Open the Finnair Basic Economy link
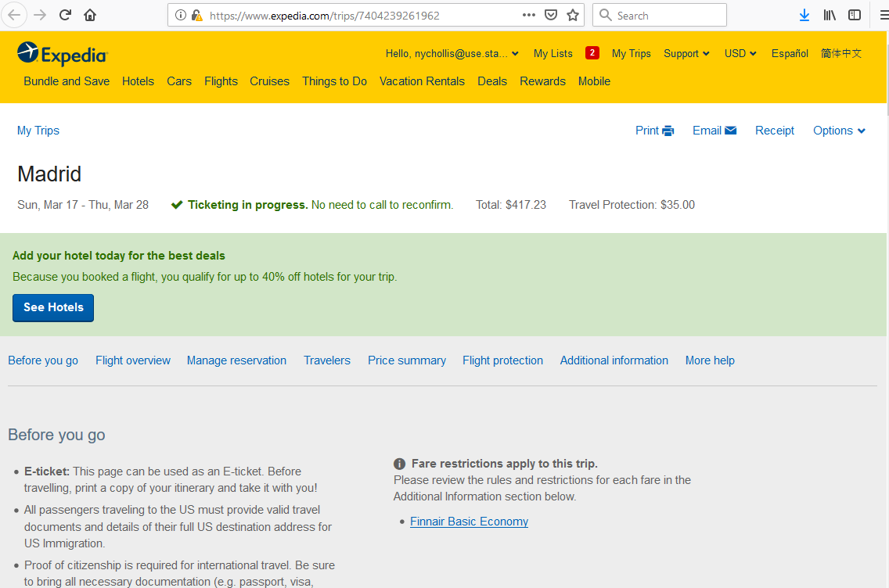The image size is (889, 588). coord(469,522)
